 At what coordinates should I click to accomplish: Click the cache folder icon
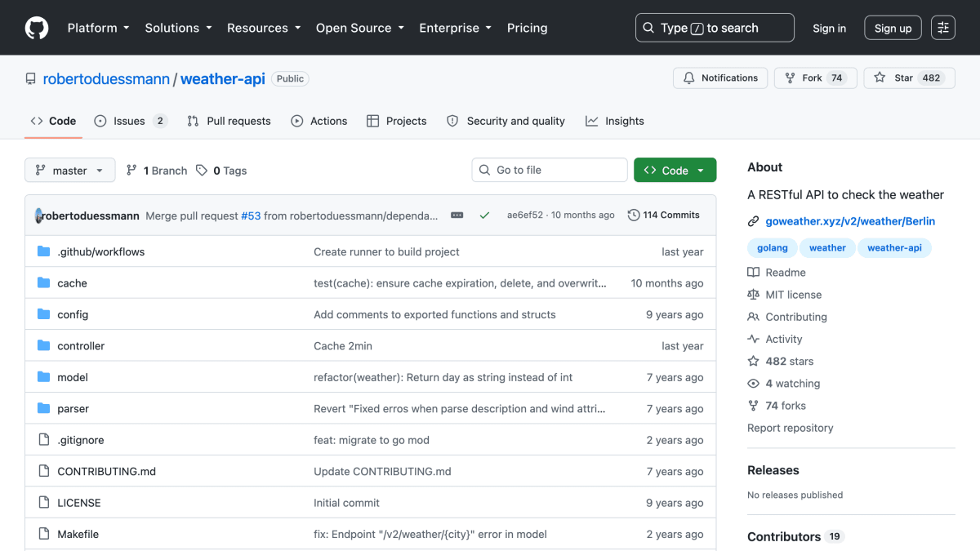pyautogui.click(x=44, y=283)
